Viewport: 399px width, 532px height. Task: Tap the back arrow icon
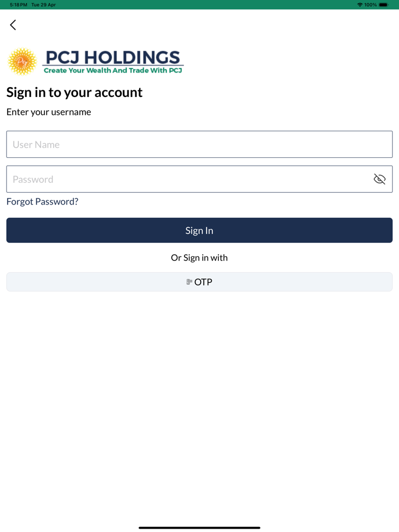click(13, 24)
